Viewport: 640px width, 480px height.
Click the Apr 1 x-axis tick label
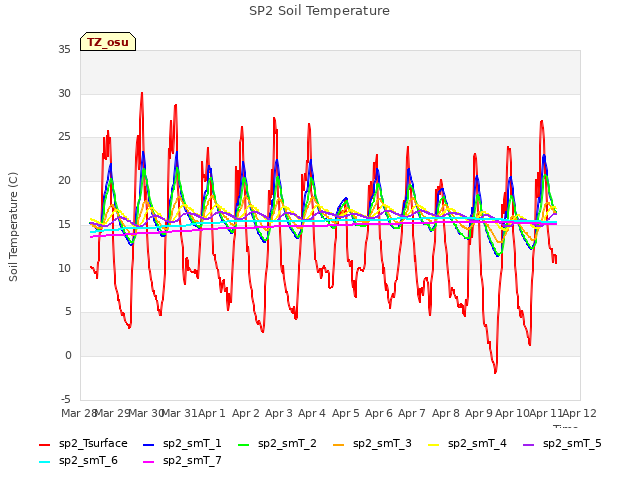212,413
